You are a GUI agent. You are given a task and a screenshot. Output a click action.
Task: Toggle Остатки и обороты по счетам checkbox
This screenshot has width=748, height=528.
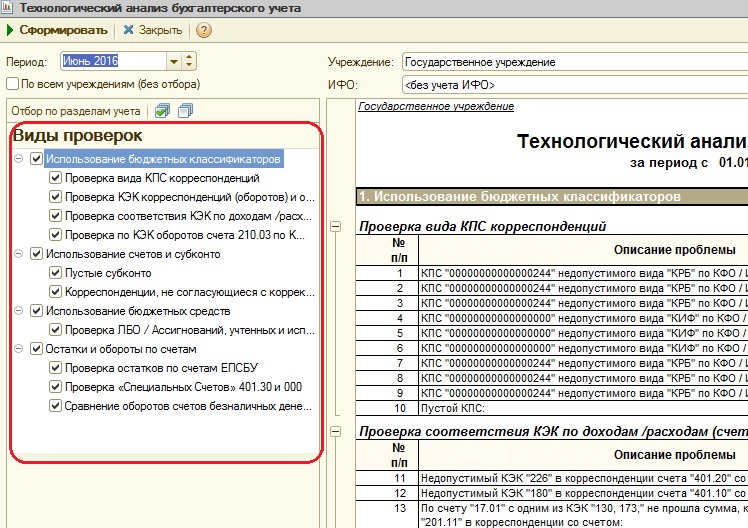point(36,349)
